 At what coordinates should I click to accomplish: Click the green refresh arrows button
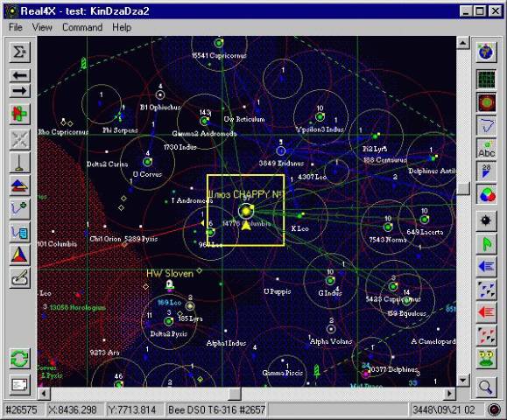coord(20,358)
